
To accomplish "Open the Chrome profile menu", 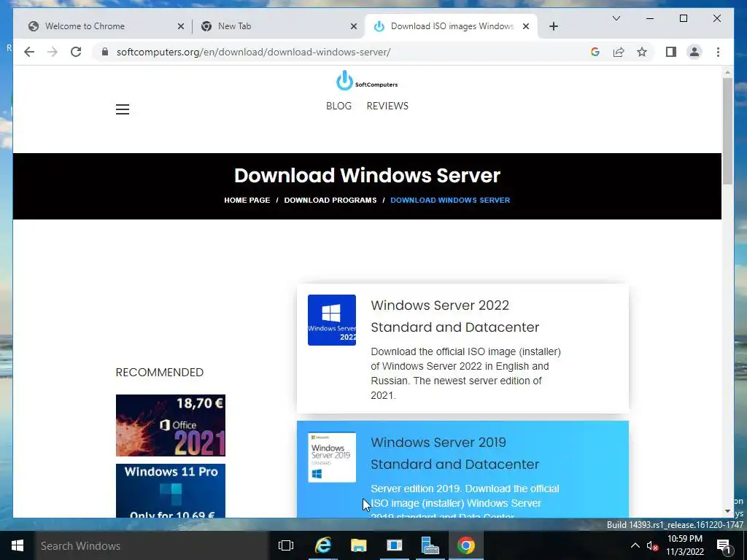I will click(x=694, y=52).
